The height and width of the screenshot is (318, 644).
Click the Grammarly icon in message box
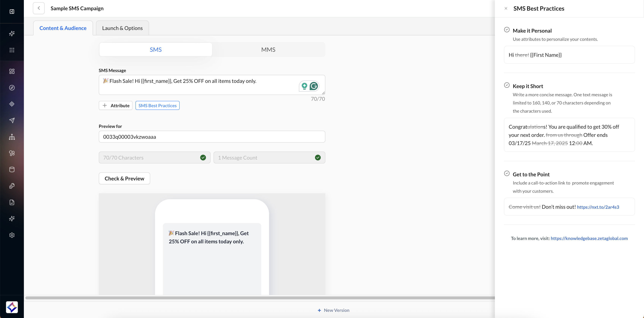314,86
